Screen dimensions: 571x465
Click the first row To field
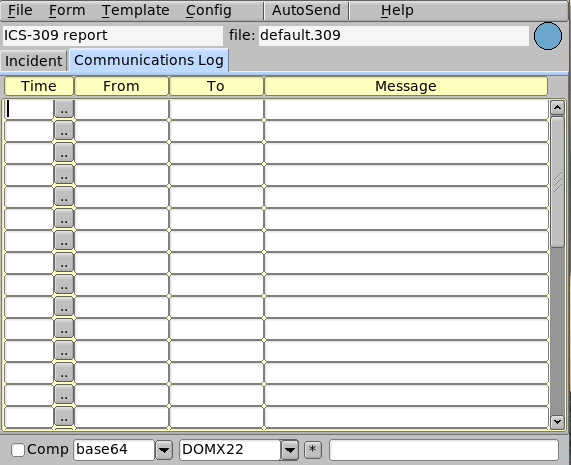click(217, 109)
